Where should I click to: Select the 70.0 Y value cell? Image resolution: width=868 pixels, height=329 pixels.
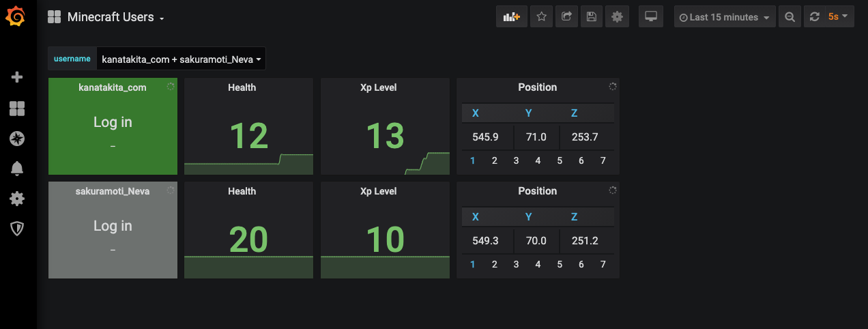pyautogui.click(x=536, y=241)
